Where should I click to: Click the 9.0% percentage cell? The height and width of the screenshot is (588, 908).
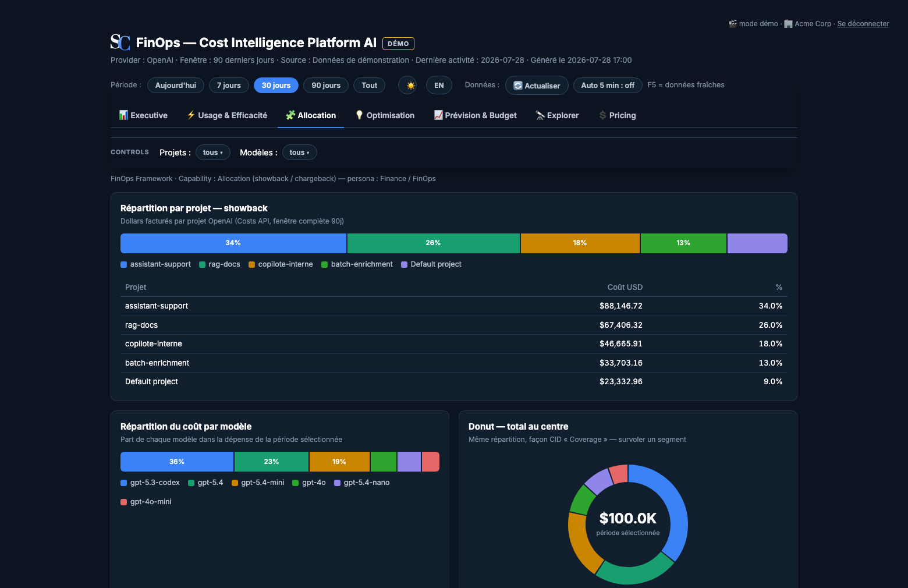773,381
